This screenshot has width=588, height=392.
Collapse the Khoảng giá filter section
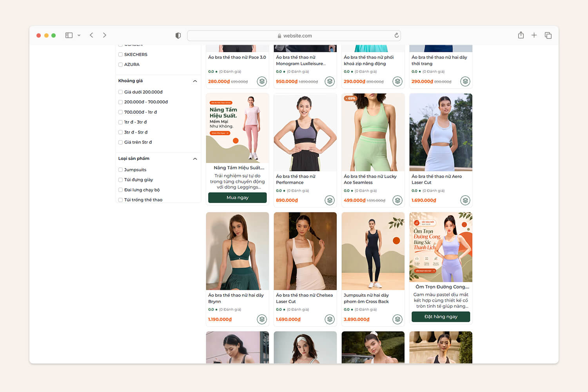pyautogui.click(x=195, y=81)
